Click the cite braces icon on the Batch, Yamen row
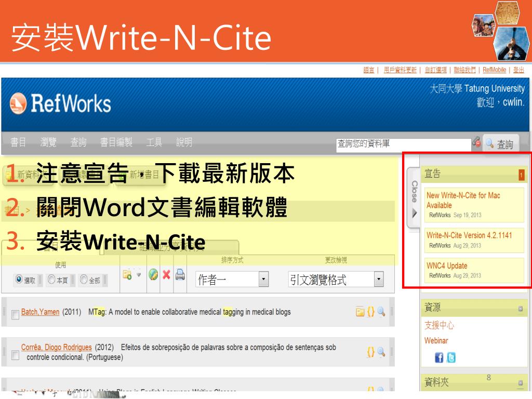Viewport: 532px width, 399px height. (370, 312)
